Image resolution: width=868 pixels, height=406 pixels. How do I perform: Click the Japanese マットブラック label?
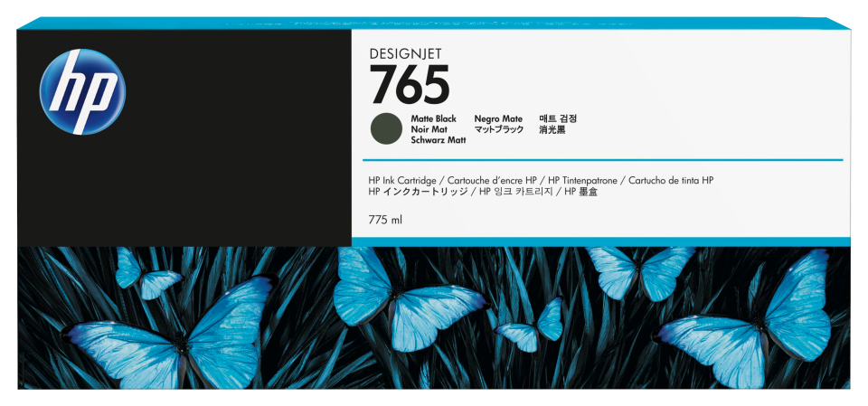(500, 130)
